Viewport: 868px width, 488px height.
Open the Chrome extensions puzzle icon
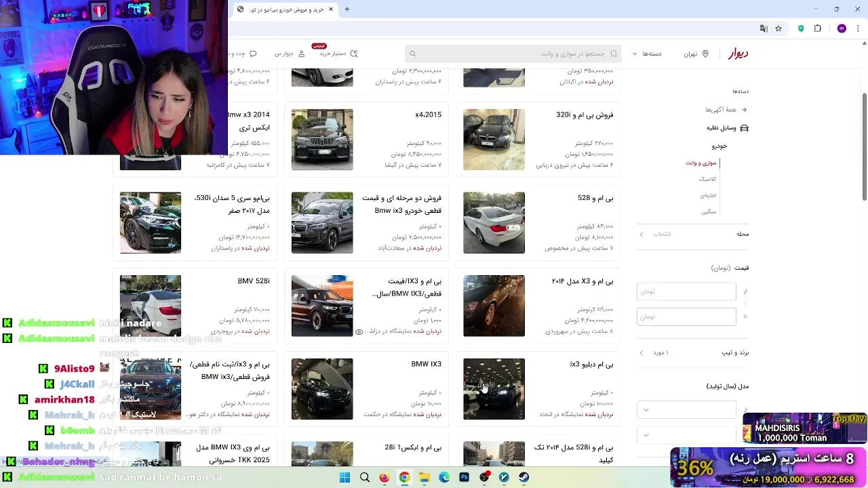[x=817, y=28]
